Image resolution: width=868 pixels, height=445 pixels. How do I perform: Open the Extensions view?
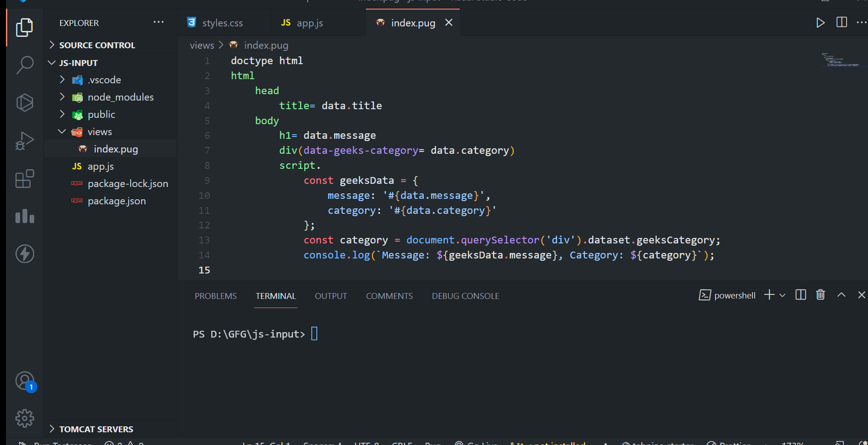(x=25, y=179)
